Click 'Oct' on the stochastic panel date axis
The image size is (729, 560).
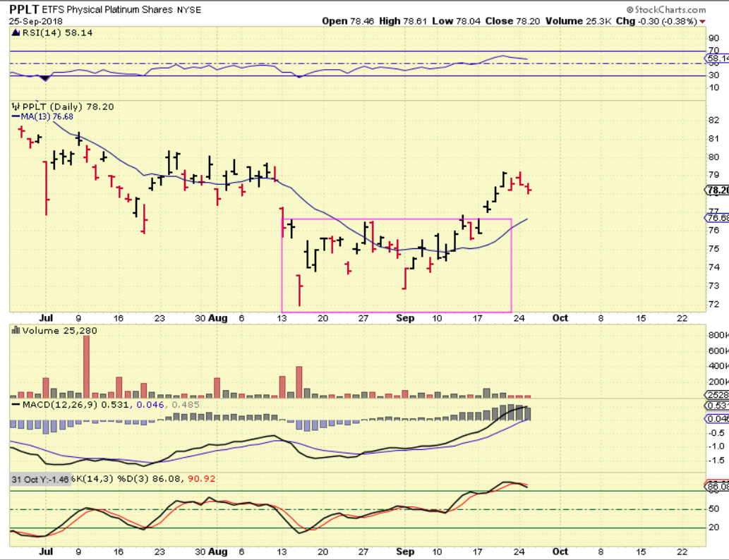[560, 551]
